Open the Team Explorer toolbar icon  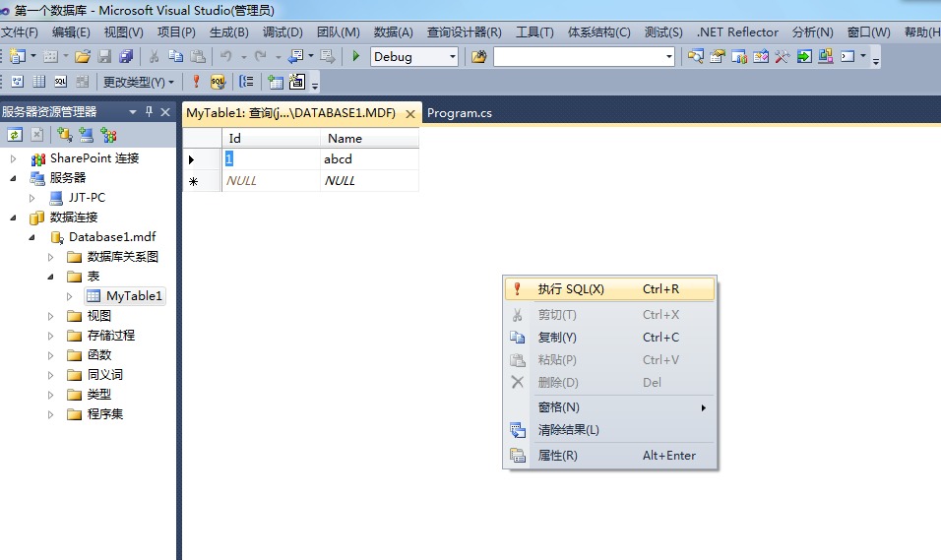[739, 56]
